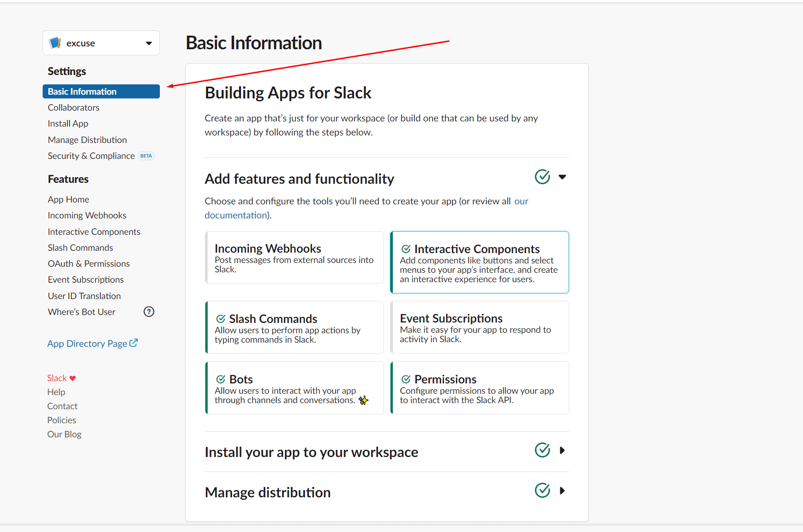Click the red heart icon next to Slack

(x=73, y=378)
